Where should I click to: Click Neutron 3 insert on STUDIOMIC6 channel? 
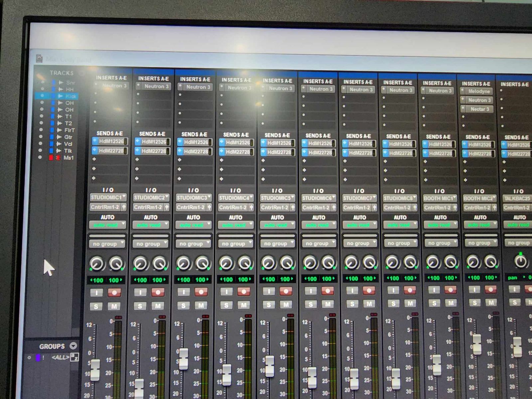click(320, 89)
